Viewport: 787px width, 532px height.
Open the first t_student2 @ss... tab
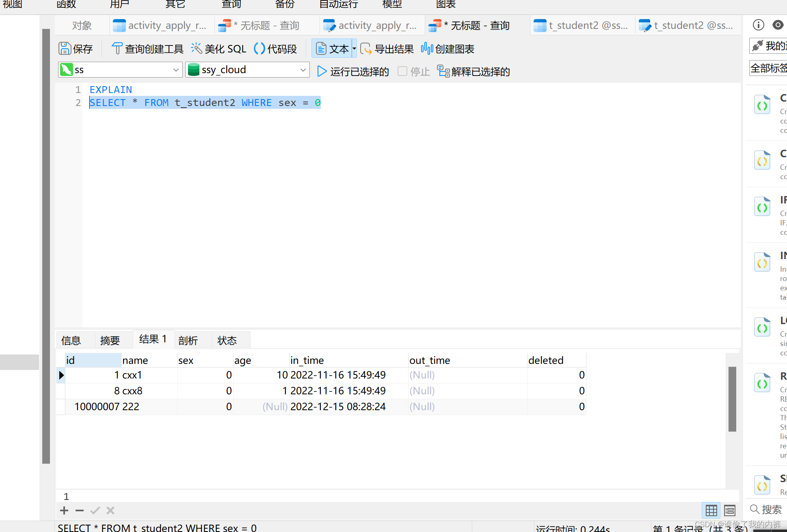point(582,26)
